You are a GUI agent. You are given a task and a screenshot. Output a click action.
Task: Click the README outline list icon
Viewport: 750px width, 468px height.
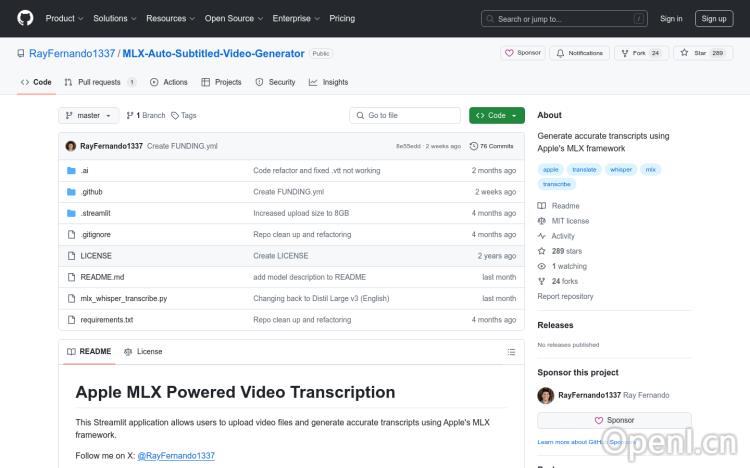(511, 352)
